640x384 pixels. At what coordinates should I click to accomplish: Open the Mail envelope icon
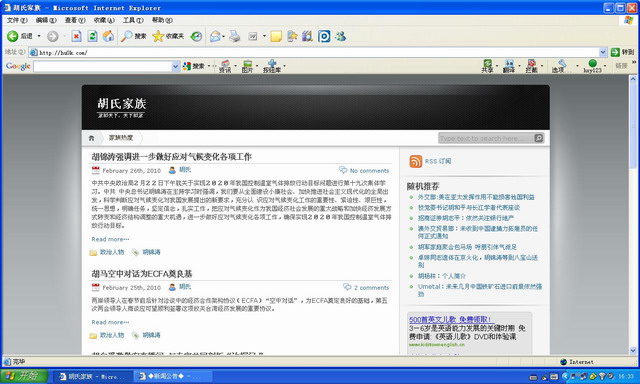coord(215,36)
